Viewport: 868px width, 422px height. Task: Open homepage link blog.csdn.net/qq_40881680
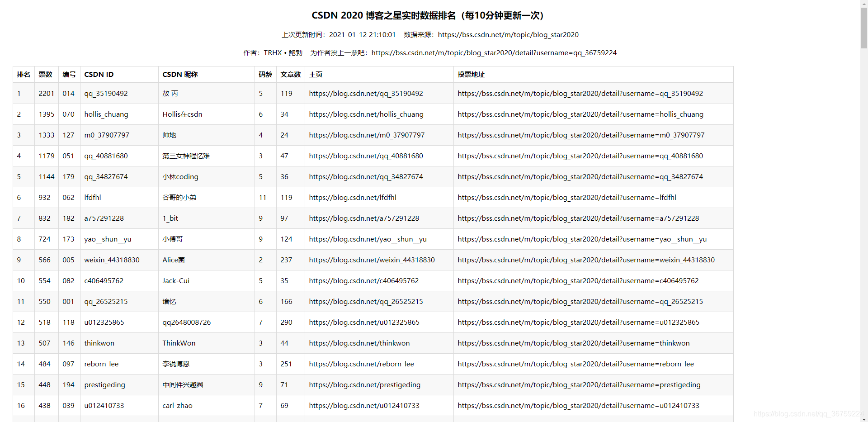366,156
